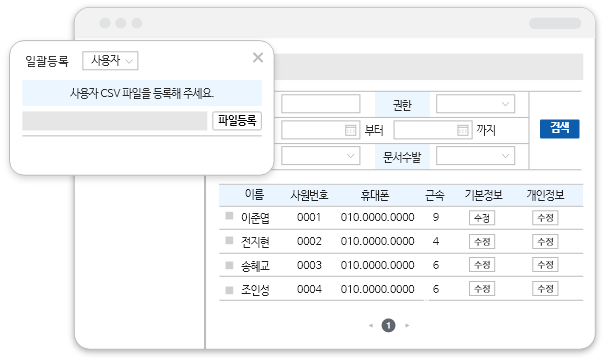The width and height of the screenshot is (605, 361).
Task: Open the 사용자 dropdown in 일괄등록 popup
Action: pyautogui.click(x=110, y=61)
